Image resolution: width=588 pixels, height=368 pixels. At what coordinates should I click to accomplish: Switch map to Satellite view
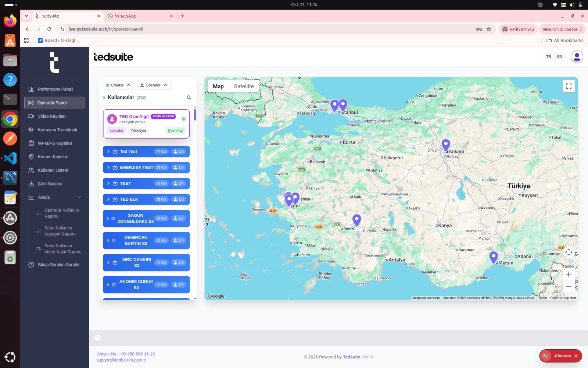point(244,86)
